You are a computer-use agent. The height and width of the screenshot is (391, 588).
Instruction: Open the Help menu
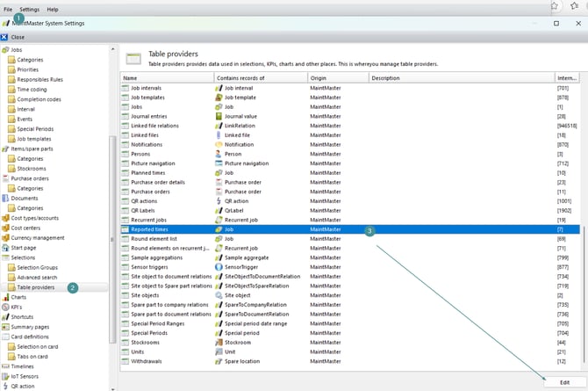53,9
